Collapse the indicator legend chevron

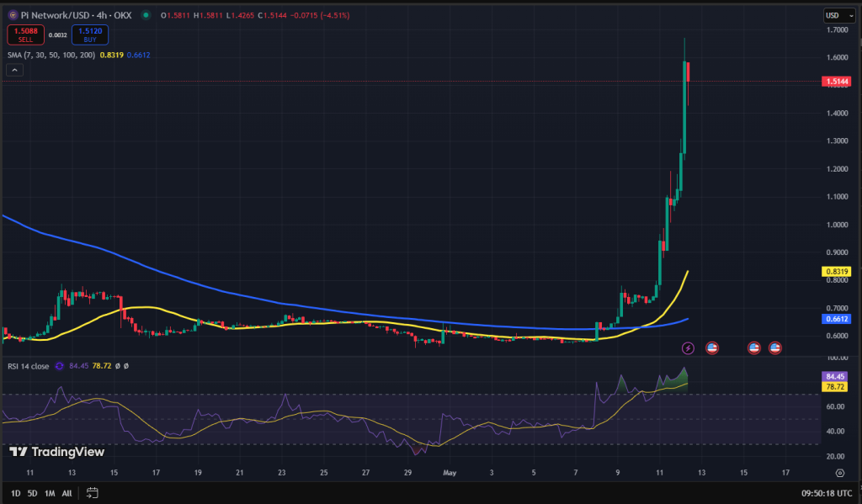pos(15,70)
